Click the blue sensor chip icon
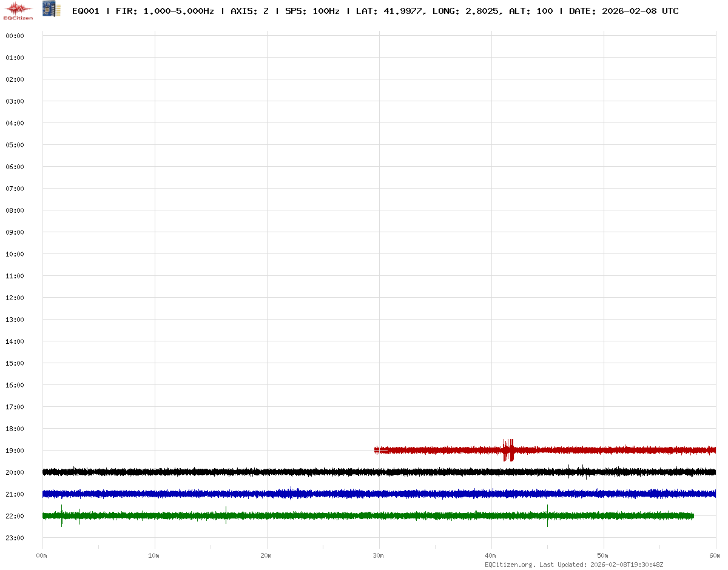 52,9
